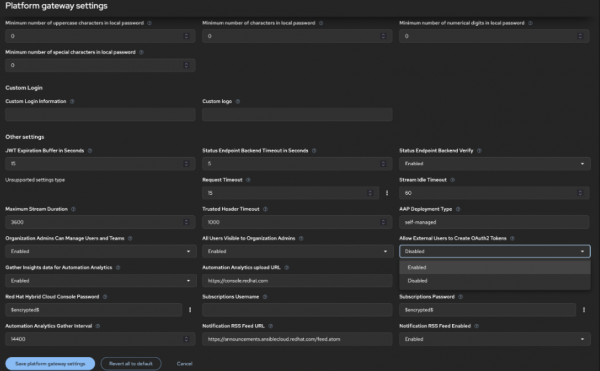Adjust Status Endpoint Backend Timeout stepper arrows
Screen dimensions: 600x371
(383, 164)
